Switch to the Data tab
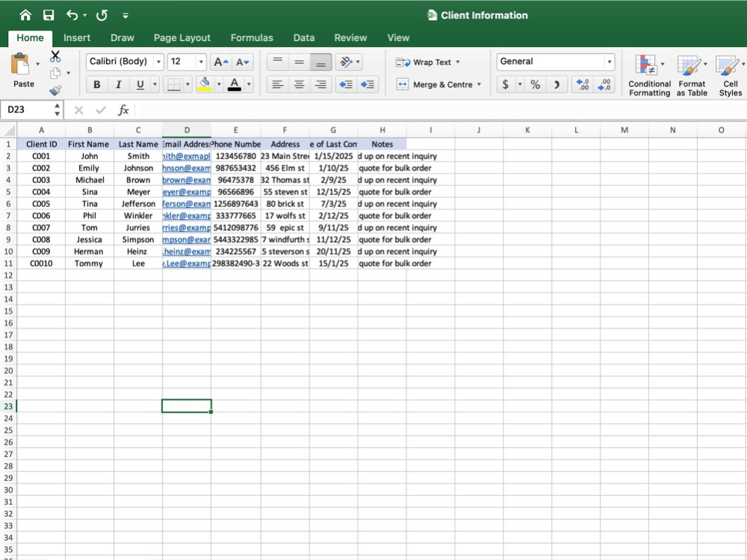 click(303, 37)
